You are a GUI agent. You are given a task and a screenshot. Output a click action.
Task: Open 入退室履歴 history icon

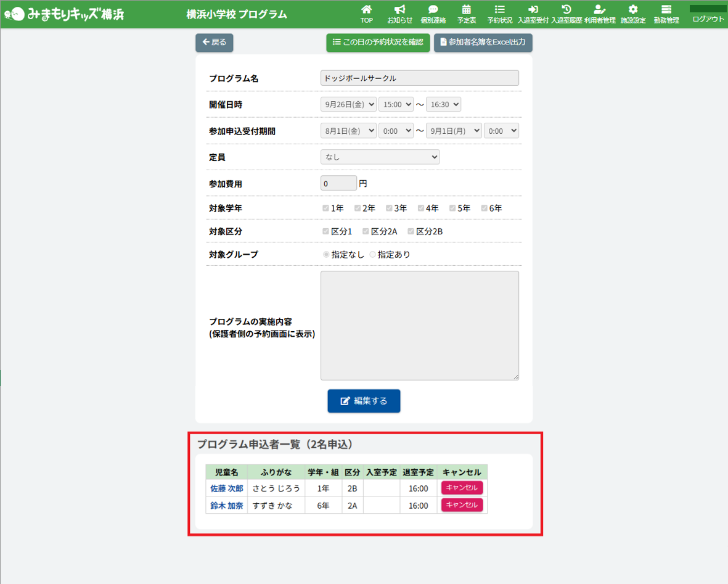pyautogui.click(x=566, y=10)
